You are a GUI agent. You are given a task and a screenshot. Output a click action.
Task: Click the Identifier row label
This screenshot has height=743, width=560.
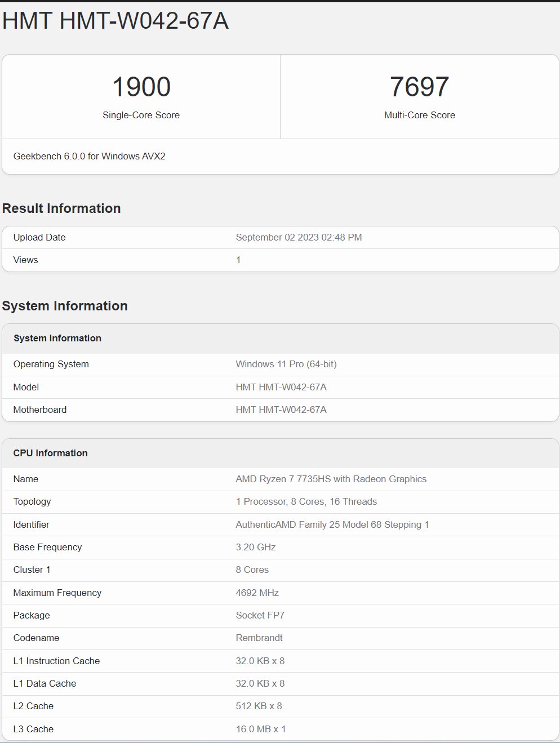[32, 524]
